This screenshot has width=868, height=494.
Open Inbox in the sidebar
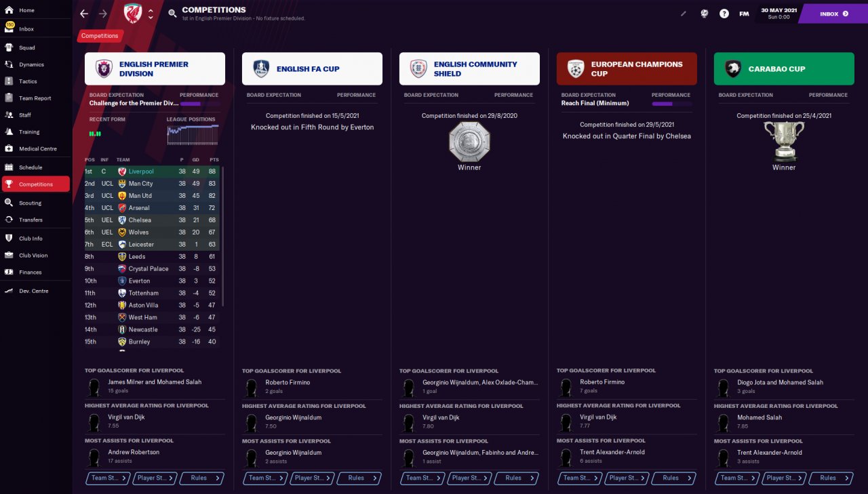35,29
